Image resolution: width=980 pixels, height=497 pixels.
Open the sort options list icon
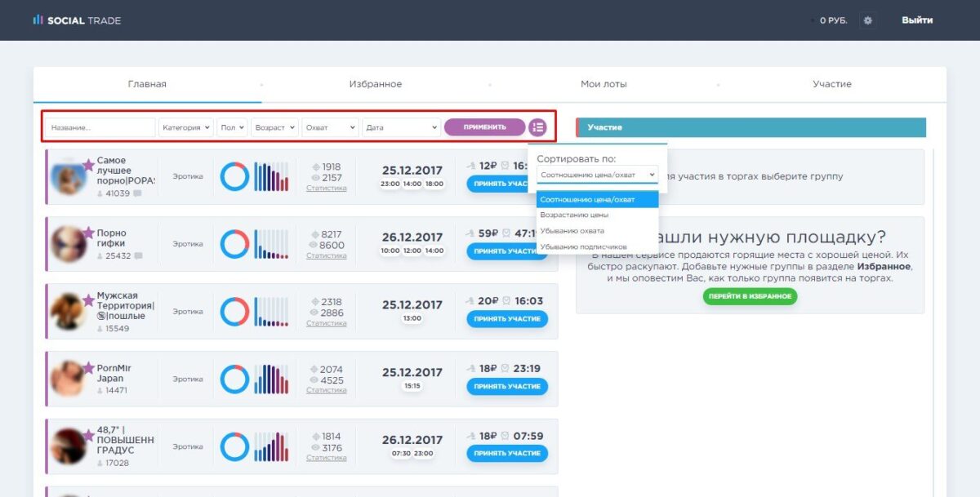[537, 127]
